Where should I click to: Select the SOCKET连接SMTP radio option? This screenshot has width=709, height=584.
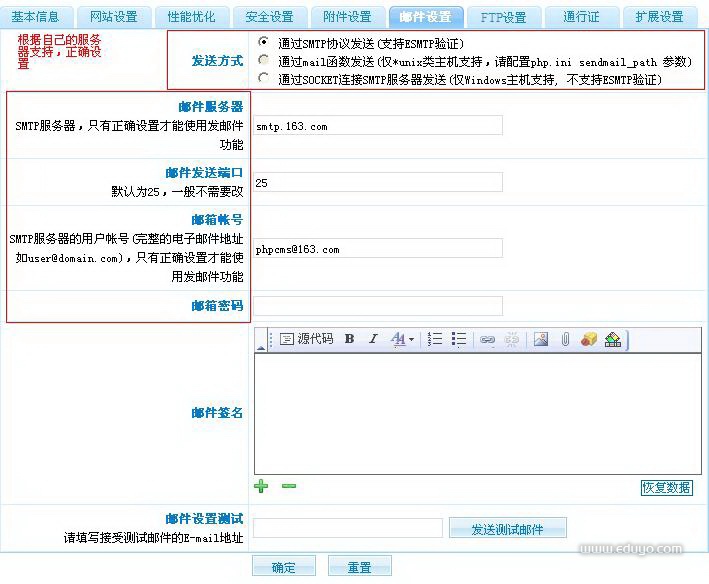point(263,77)
